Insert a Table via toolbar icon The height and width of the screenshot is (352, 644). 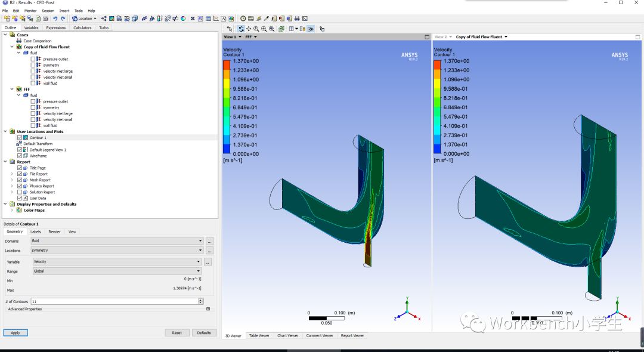click(x=208, y=18)
